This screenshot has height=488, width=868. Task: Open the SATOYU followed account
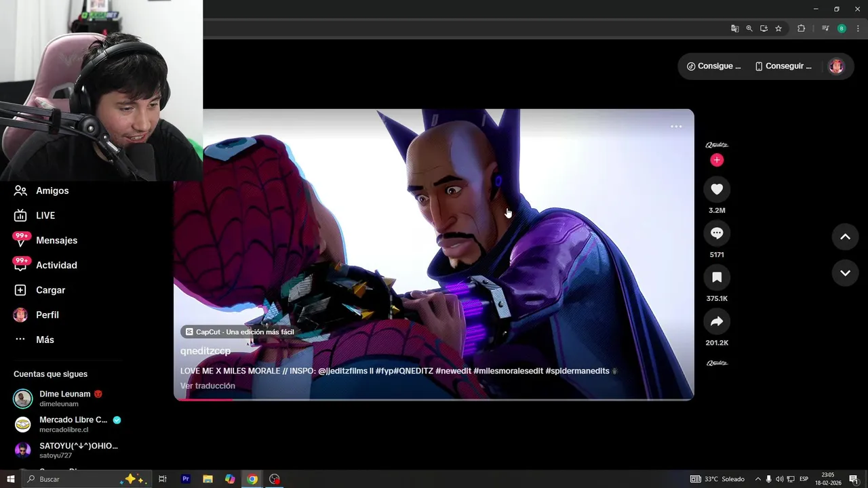(66, 450)
